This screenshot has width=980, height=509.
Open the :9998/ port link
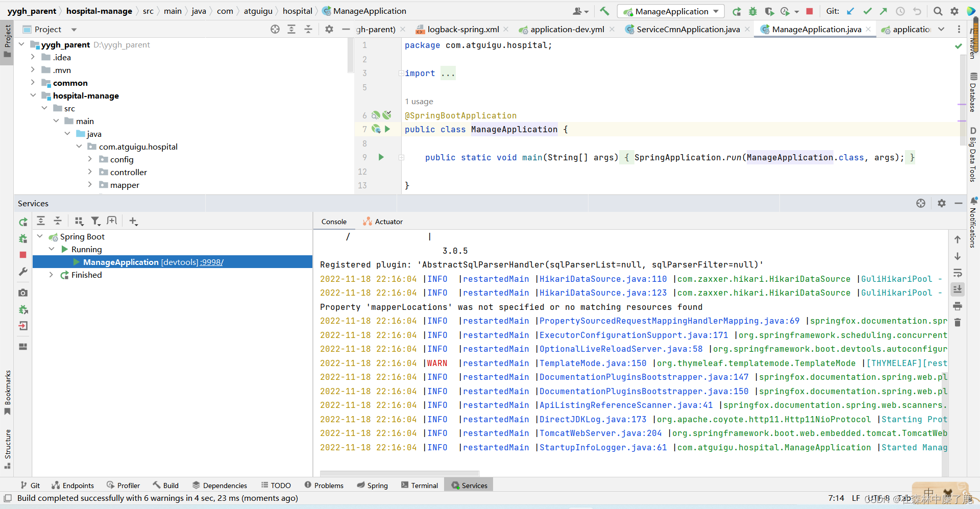point(212,262)
